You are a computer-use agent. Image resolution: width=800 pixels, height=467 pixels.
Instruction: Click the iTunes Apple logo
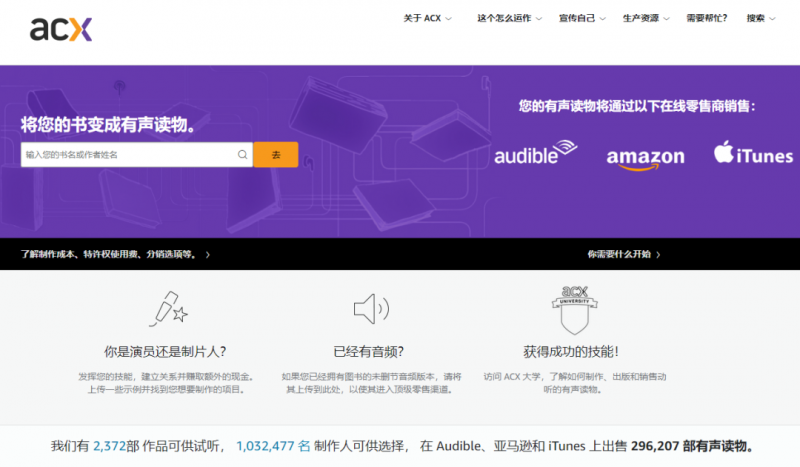point(725,153)
